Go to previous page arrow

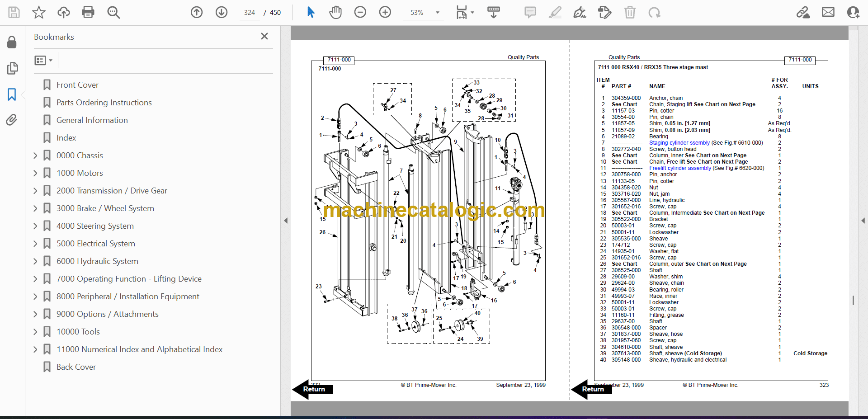pyautogui.click(x=197, y=12)
